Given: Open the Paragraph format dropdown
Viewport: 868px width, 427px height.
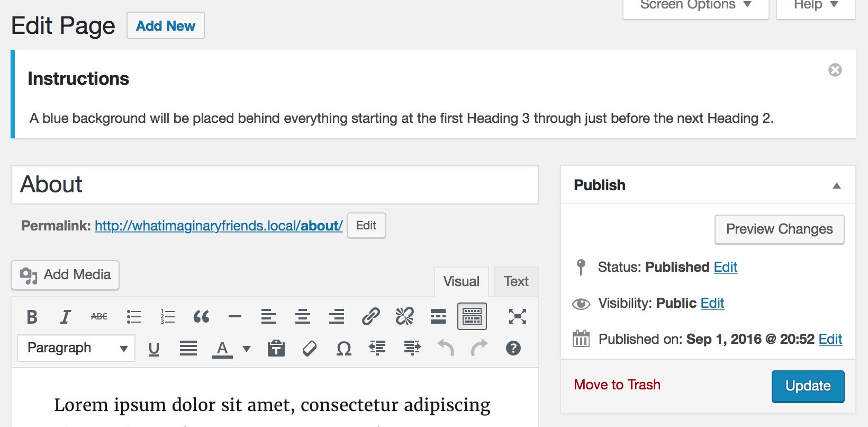Looking at the screenshot, I should pyautogui.click(x=76, y=348).
